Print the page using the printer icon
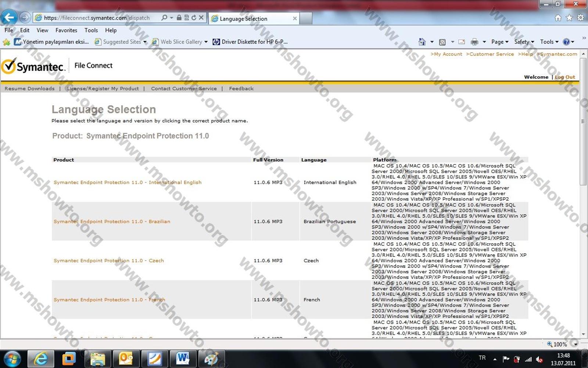The width and height of the screenshot is (588, 368). (474, 42)
